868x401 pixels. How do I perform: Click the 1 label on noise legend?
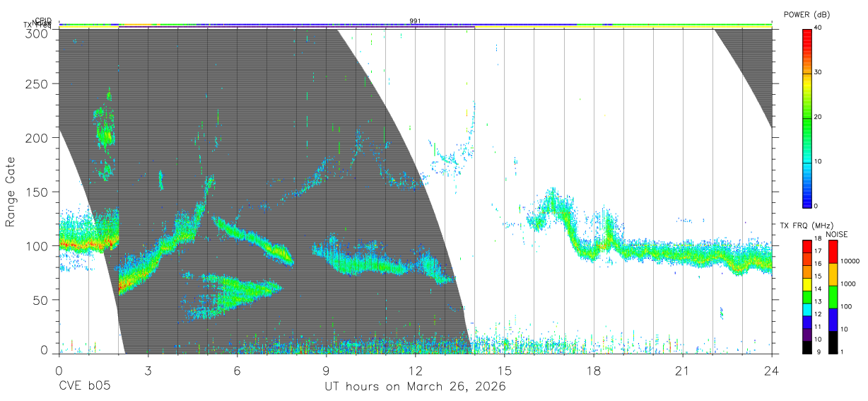pos(843,351)
